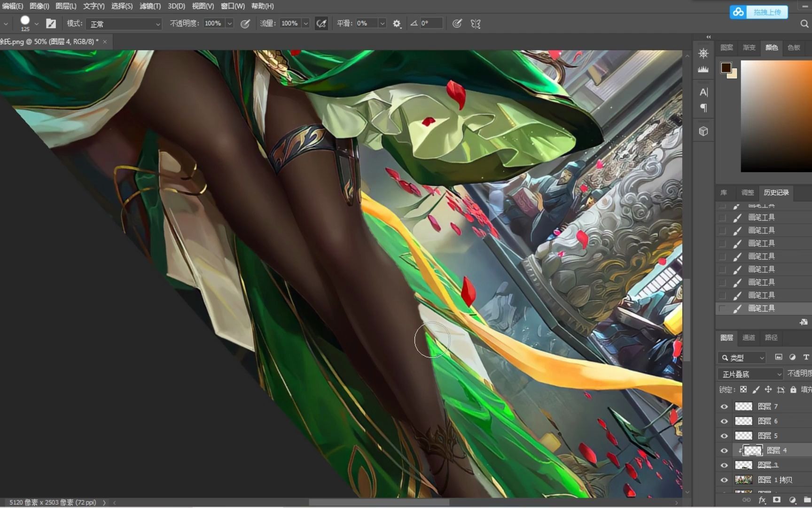Open the 窗口(W) menu
Screen dimensions: 812x508
[x=233, y=6]
